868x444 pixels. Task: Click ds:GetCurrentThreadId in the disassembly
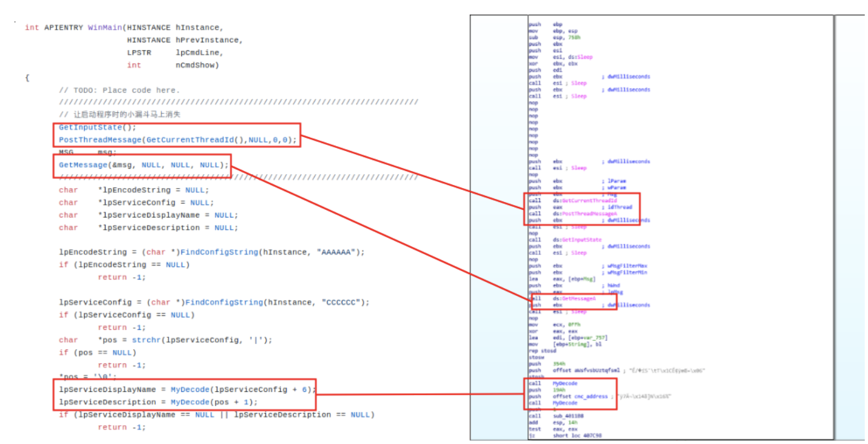coord(584,201)
